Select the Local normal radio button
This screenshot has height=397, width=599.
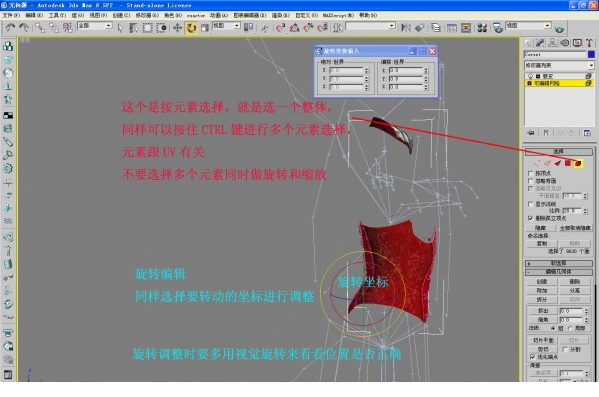pos(570,328)
